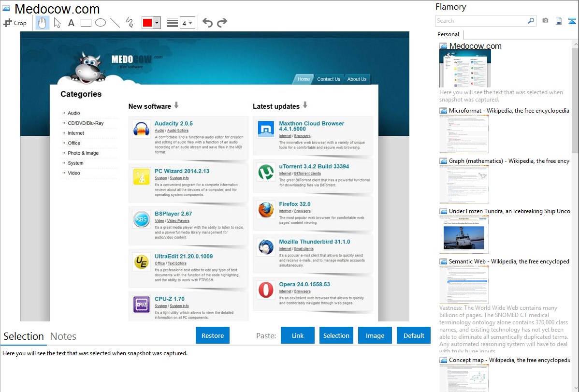This screenshot has height=392, width=579.
Task: Click the Thunderbird mail icon
Action: pyautogui.click(x=266, y=247)
